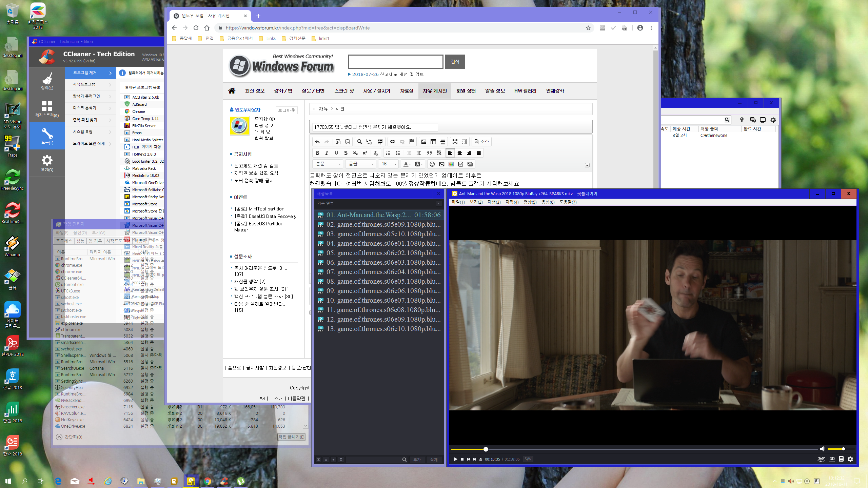Insert a bulleted list
Viewport: 868px width, 488px height.
click(398, 153)
